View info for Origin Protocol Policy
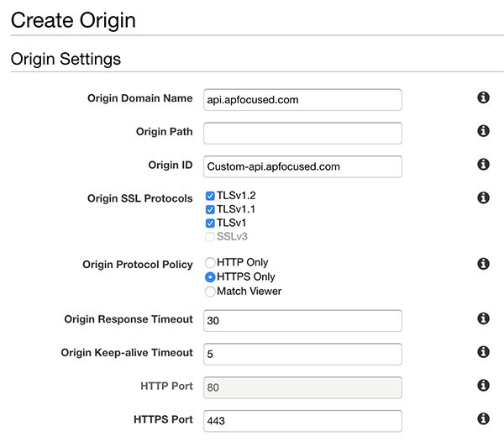The height and width of the screenshot is (442, 504). [483, 264]
